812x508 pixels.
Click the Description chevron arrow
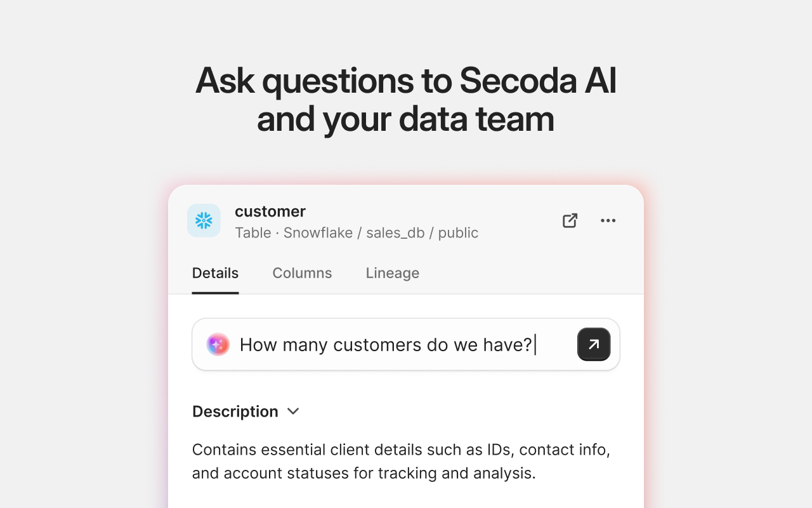click(292, 411)
